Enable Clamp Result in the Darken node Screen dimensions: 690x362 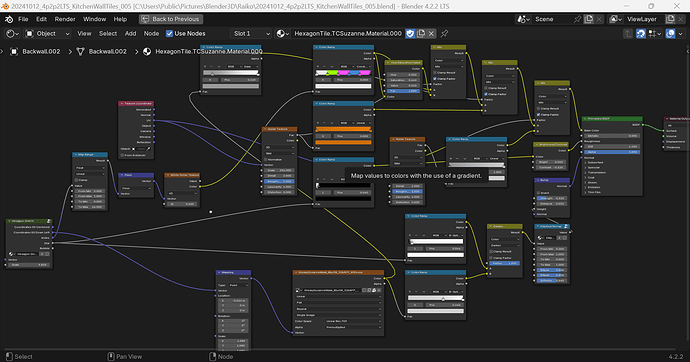(x=491, y=251)
